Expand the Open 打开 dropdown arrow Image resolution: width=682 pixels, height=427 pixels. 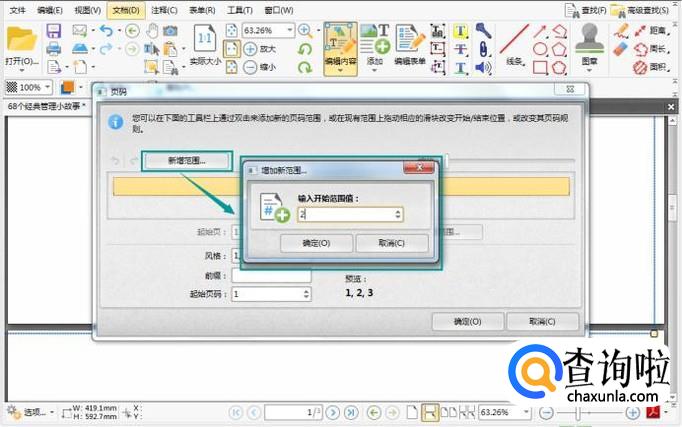(21, 70)
